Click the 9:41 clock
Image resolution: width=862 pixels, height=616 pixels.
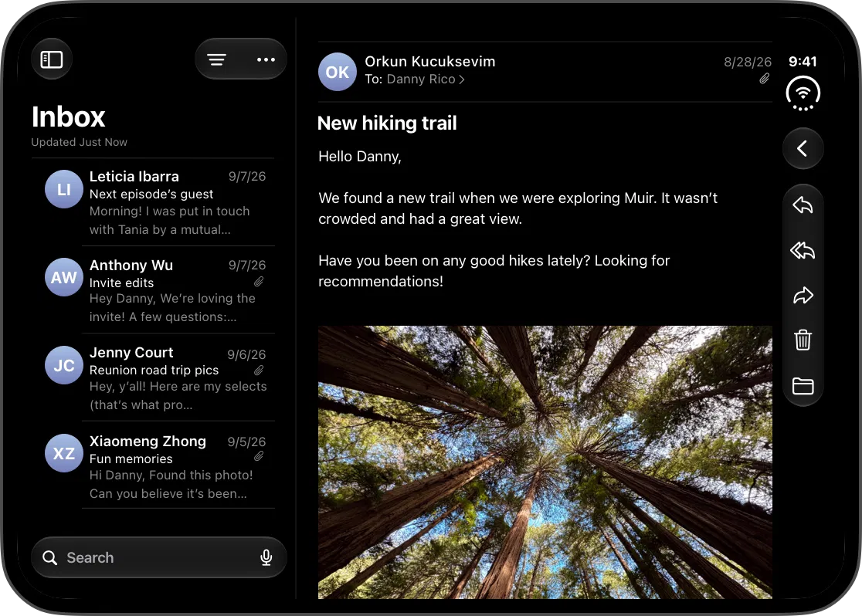pos(803,62)
